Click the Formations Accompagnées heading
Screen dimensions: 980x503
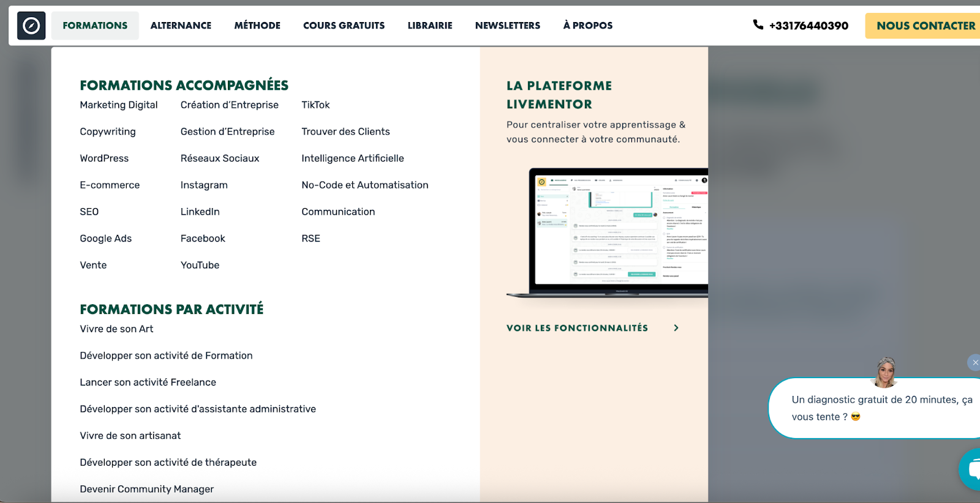pyautogui.click(x=184, y=85)
